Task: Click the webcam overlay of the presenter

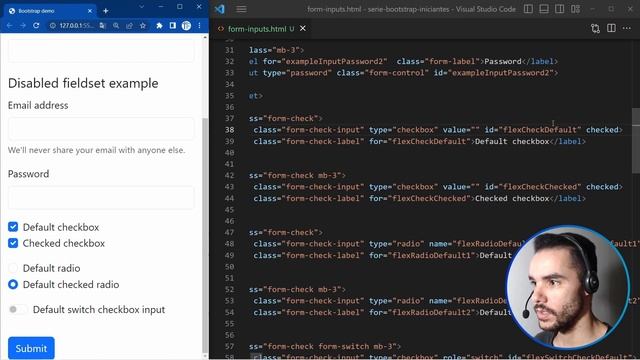Action: [567, 287]
